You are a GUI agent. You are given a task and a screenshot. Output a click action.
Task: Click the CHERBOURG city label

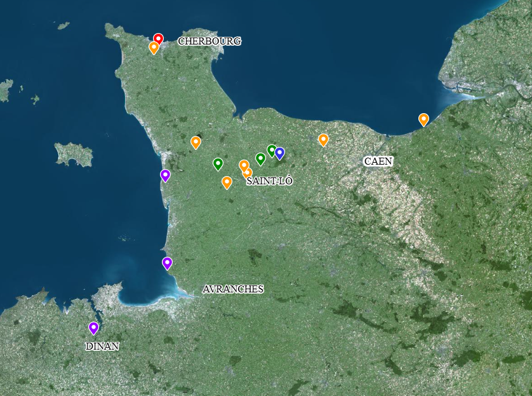coord(209,41)
